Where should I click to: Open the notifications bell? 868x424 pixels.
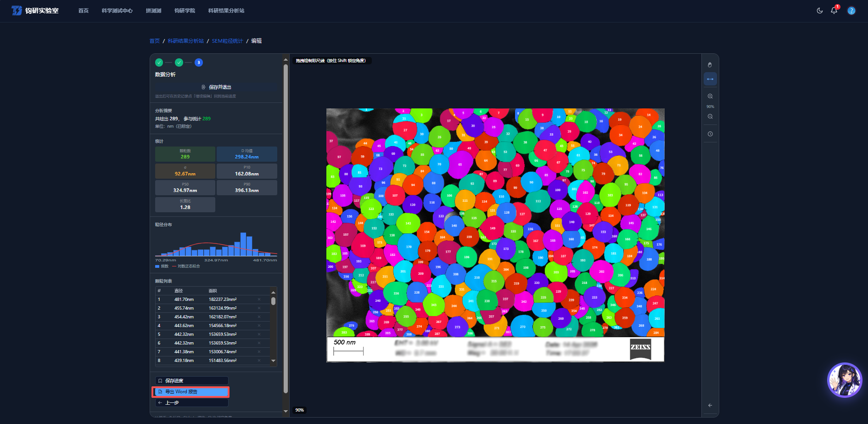tap(834, 11)
